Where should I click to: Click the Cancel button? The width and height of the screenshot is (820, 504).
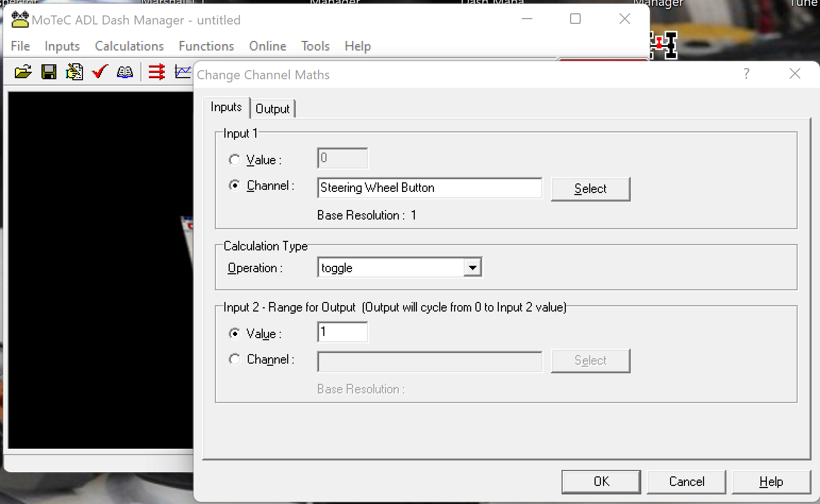click(x=687, y=482)
